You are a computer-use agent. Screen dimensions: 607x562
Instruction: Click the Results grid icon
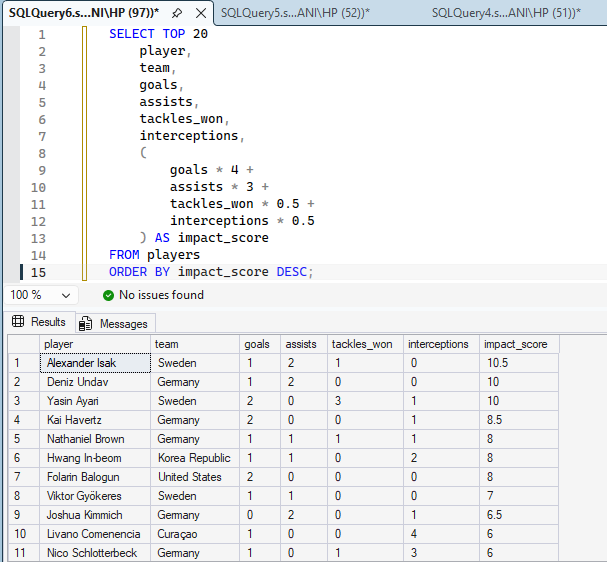[18, 321]
